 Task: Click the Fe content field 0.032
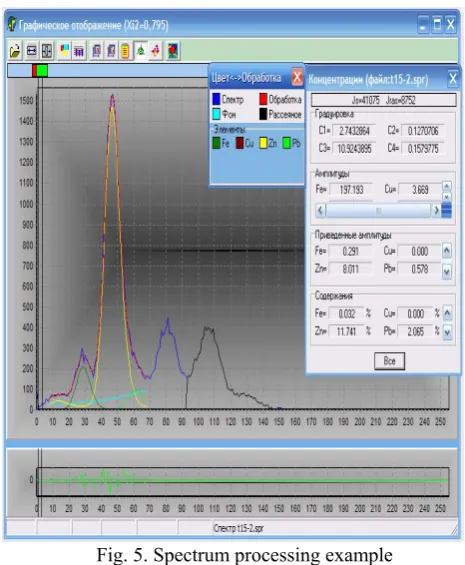(346, 313)
